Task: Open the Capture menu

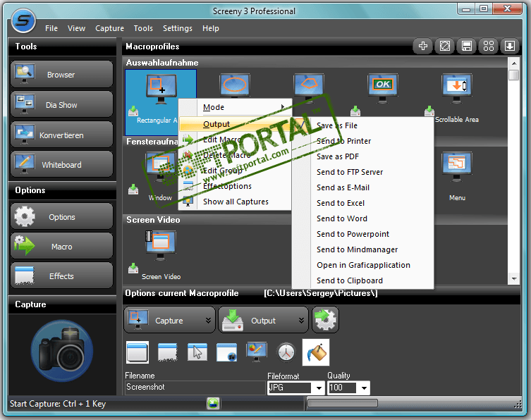Action: click(x=109, y=28)
